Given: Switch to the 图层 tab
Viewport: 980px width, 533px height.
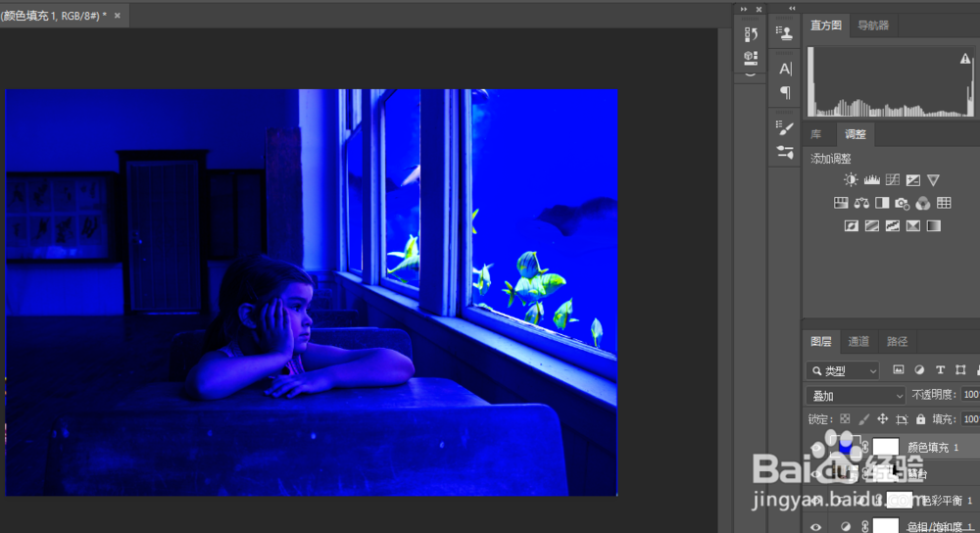Looking at the screenshot, I should pyautogui.click(x=820, y=341).
